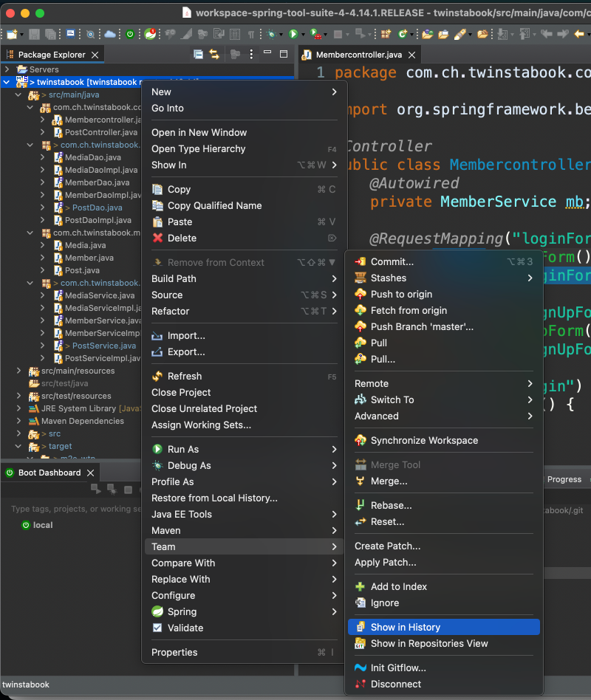Screen dimensions: 591x700
Task: Open the New submenu
Action: point(244,92)
